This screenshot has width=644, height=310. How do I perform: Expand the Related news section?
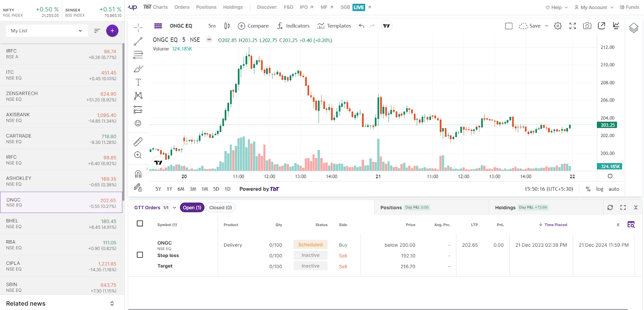[112, 304]
